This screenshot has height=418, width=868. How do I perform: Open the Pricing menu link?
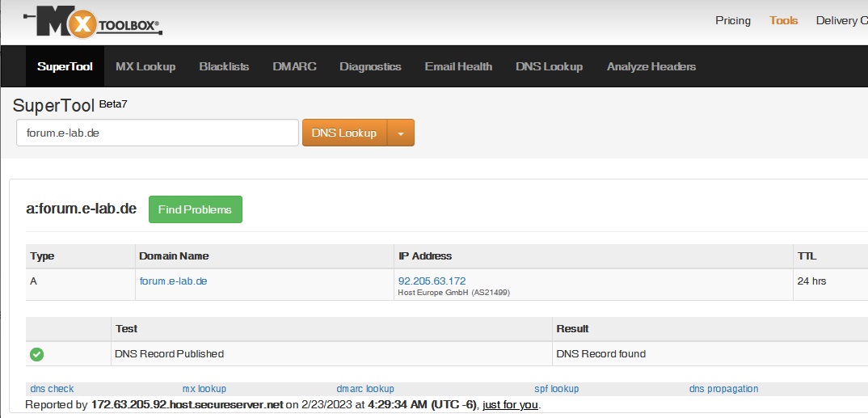733,21
